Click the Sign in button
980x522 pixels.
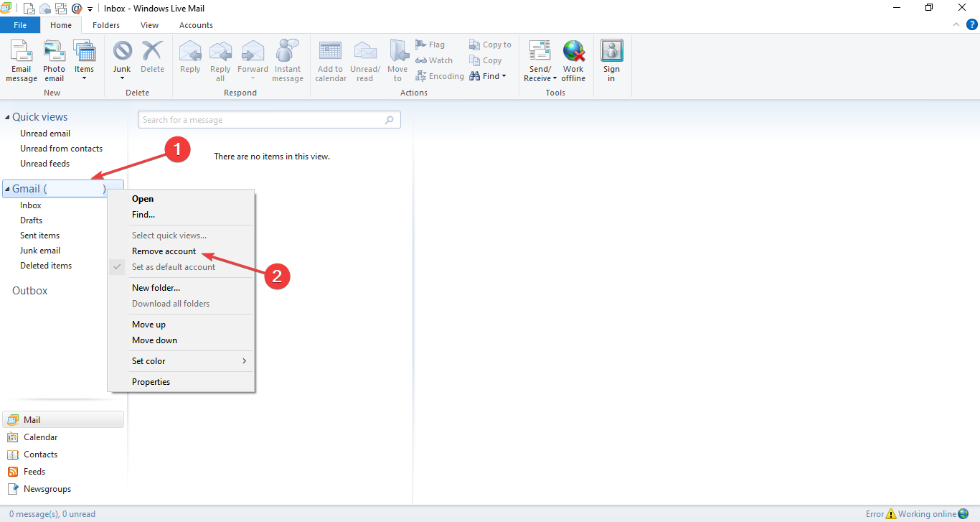click(611, 61)
